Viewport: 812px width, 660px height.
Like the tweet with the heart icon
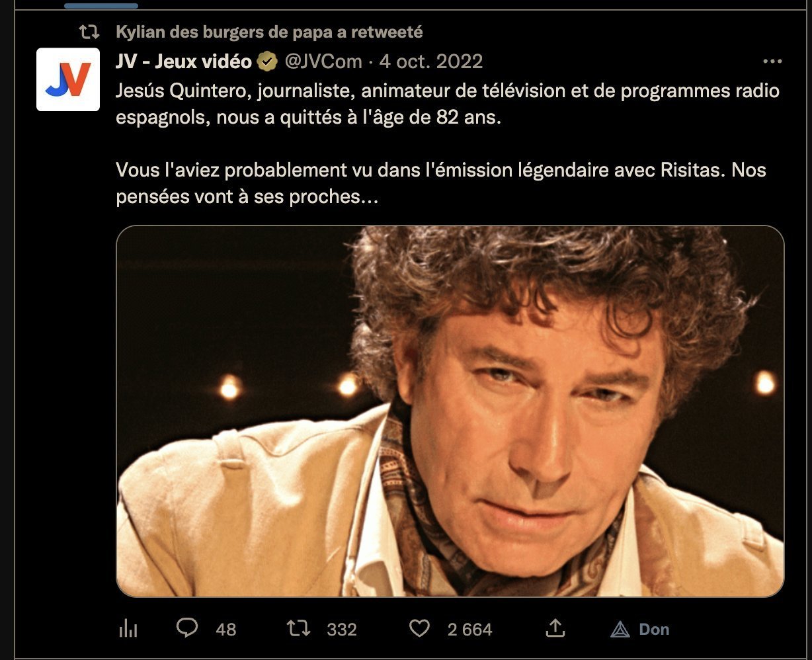tap(419, 628)
